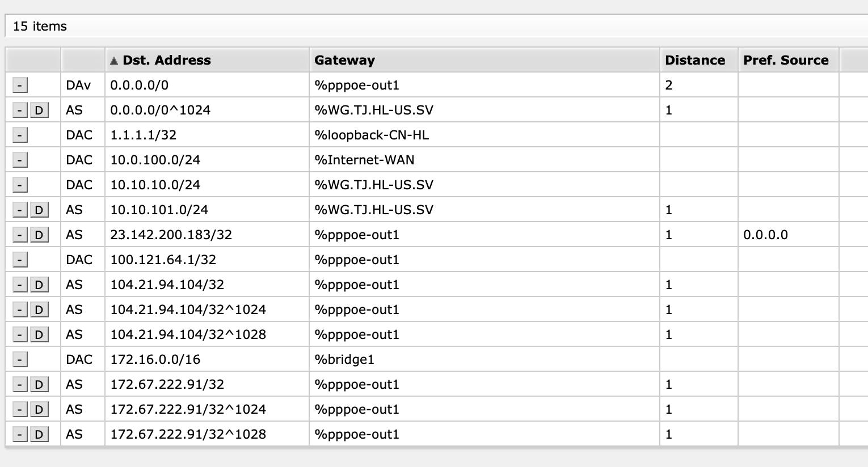Viewport: 868px width, 467px height.
Task: Click the 0.0.0.0 Pref. Source cell
Action: coord(765,235)
